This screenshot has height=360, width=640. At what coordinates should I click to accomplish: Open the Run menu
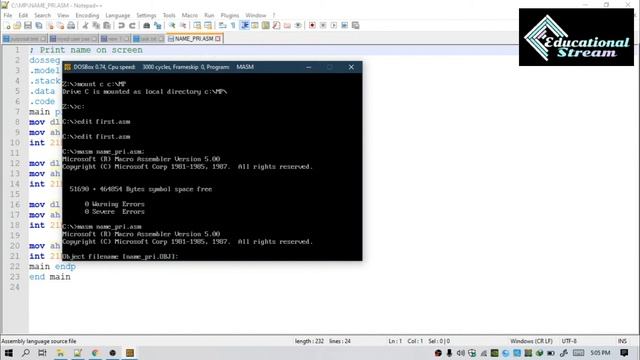(x=209, y=15)
